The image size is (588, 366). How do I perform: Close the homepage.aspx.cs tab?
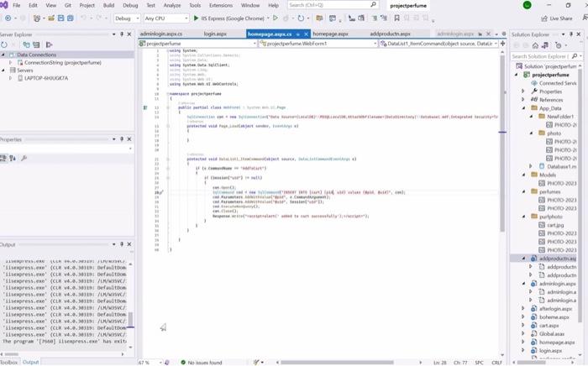point(306,34)
